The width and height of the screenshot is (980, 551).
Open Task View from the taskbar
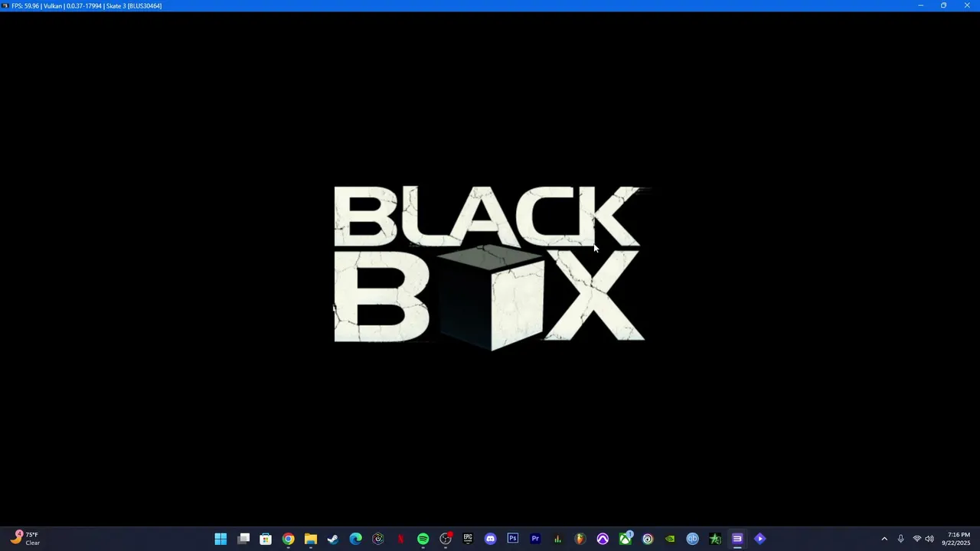coord(243,539)
